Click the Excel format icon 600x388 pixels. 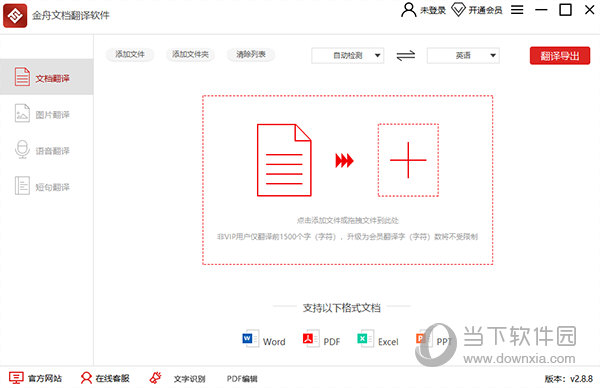(365, 339)
